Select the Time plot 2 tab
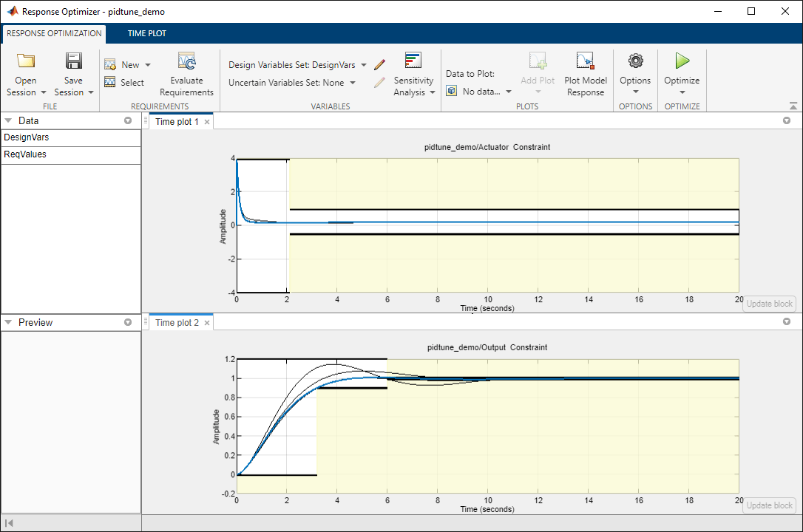 (177, 323)
